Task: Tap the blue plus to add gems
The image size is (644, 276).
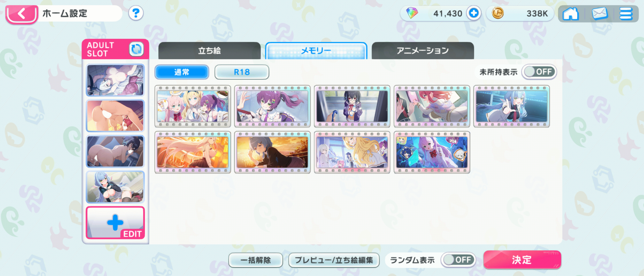Action: click(x=474, y=13)
